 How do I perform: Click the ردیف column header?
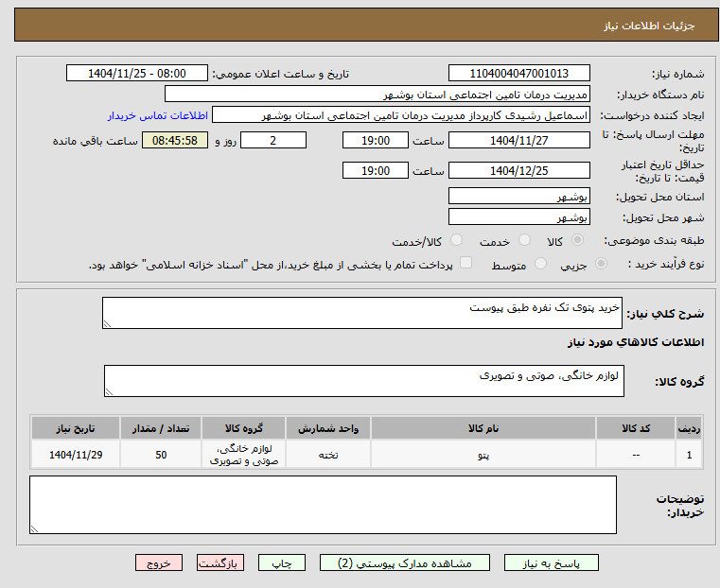689,428
